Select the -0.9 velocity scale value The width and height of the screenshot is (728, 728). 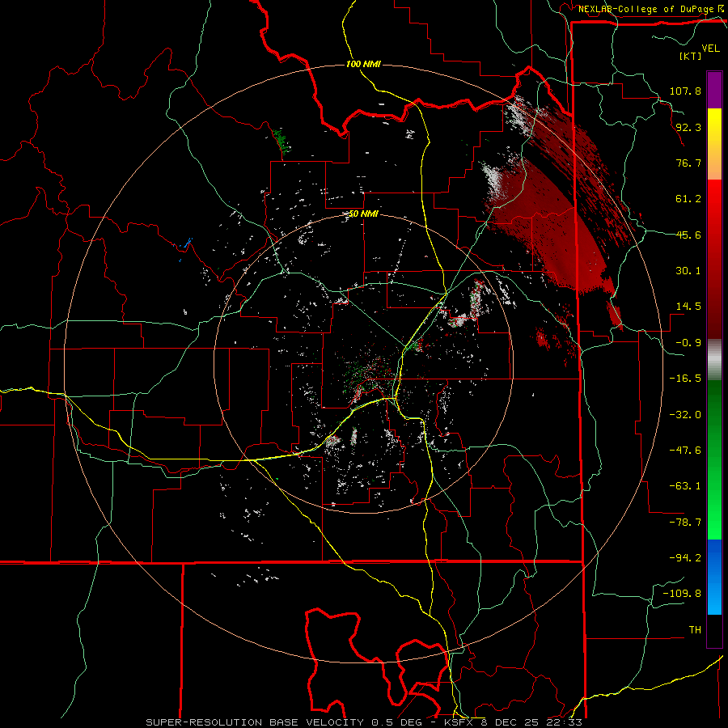point(688,343)
